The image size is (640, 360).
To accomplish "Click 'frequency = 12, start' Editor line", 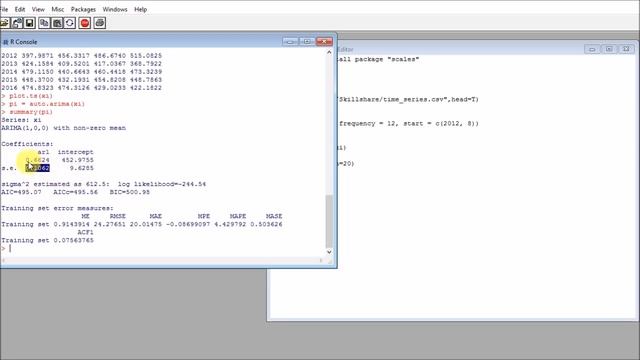I will tap(408, 123).
